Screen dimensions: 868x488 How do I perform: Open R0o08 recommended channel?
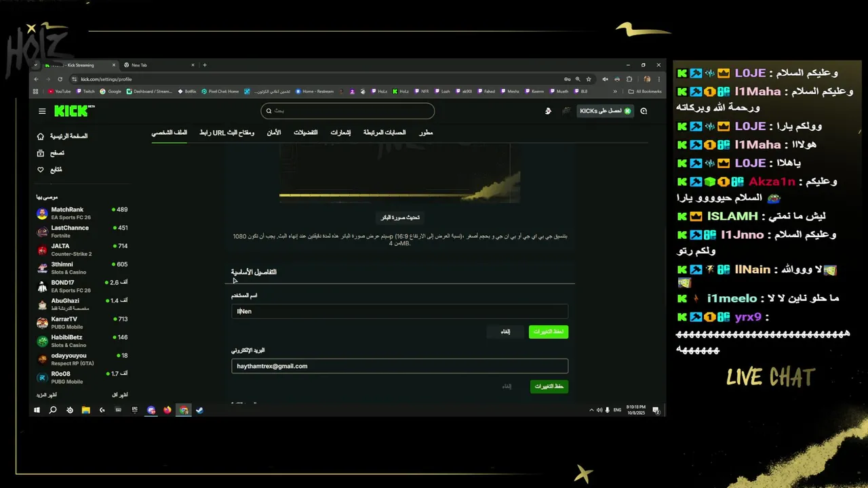(x=82, y=378)
